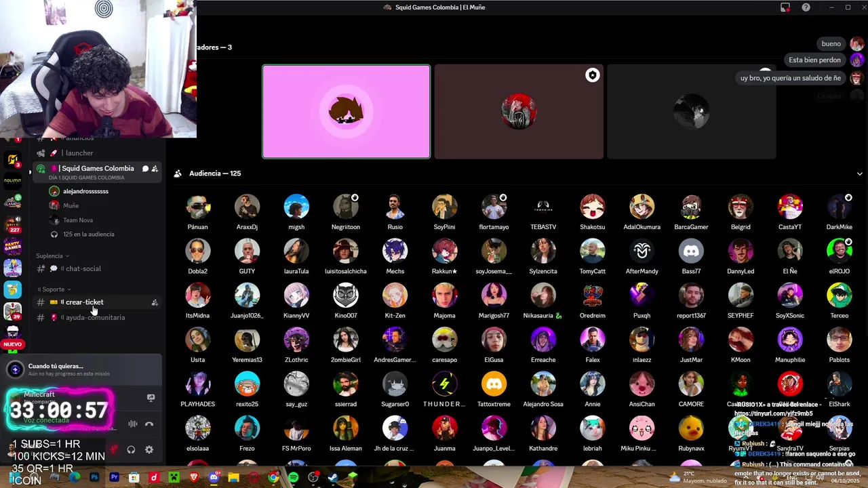Disconnect from voice with the hang-up icon
This screenshot has height=488, width=868.
coord(149,424)
